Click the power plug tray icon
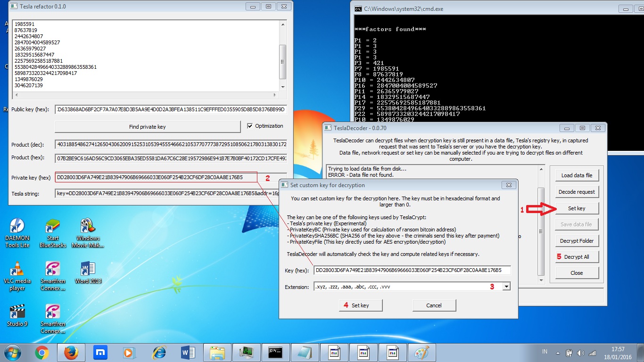 click(x=569, y=353)
